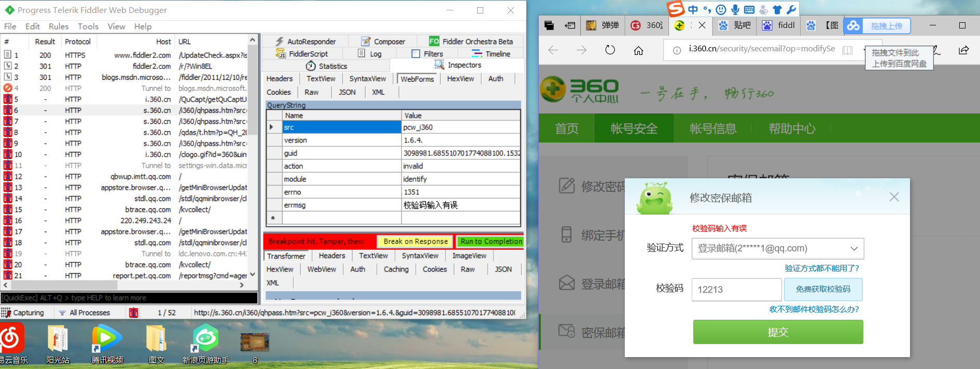Open the Composer tab in Fiddler
Image resolution: width=980 pixels, height=369 pixels.
pos(383,41)
